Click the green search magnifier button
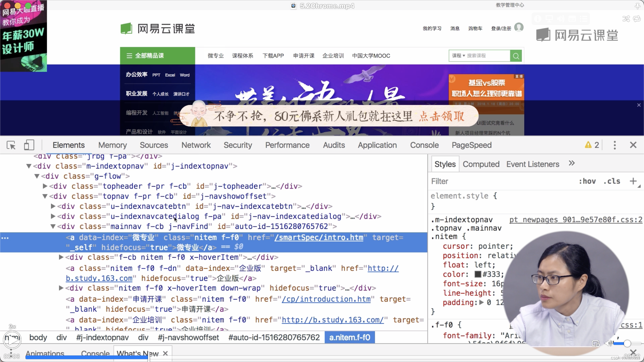Image resolution: width=644 pixels, height=362 pixels. (x=516, y=56)
